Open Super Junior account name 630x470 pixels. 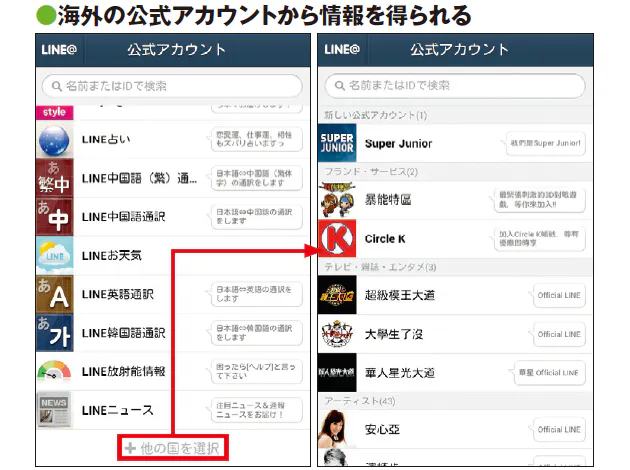399,143
